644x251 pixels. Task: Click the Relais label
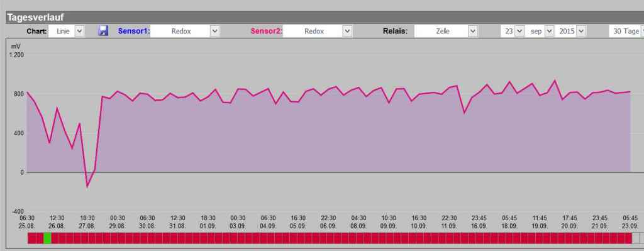click(395, 31)
